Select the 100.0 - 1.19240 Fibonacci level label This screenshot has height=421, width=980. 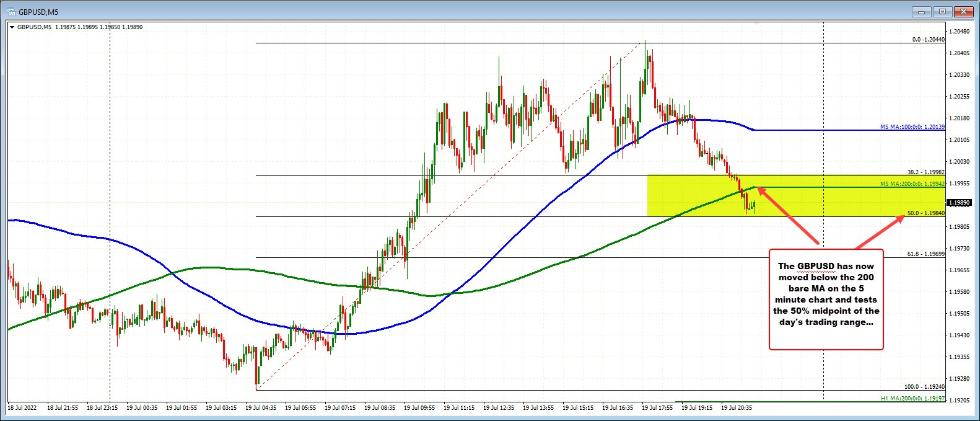pyautogui.click(x=924, y=387)
